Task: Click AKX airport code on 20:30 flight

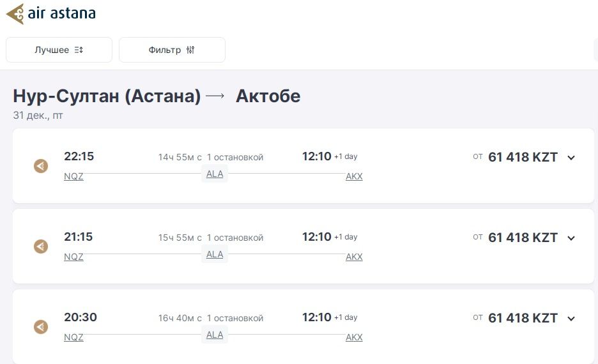Action: tap(354, 338)
